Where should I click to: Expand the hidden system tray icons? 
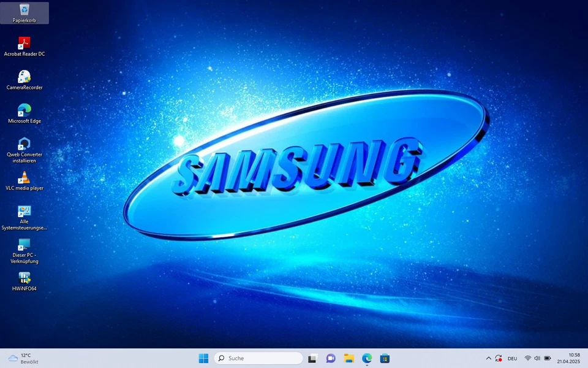tap(489, 358)
